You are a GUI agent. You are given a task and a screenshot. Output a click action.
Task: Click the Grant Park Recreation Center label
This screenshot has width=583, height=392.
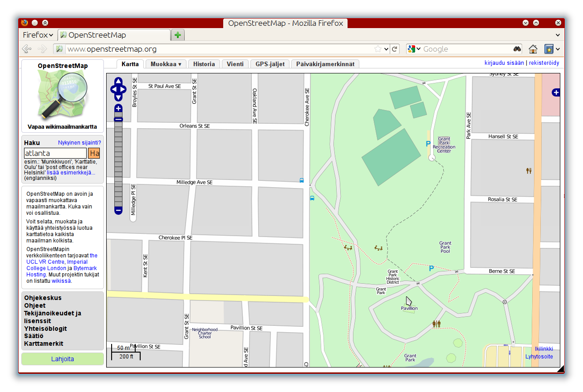444,145
